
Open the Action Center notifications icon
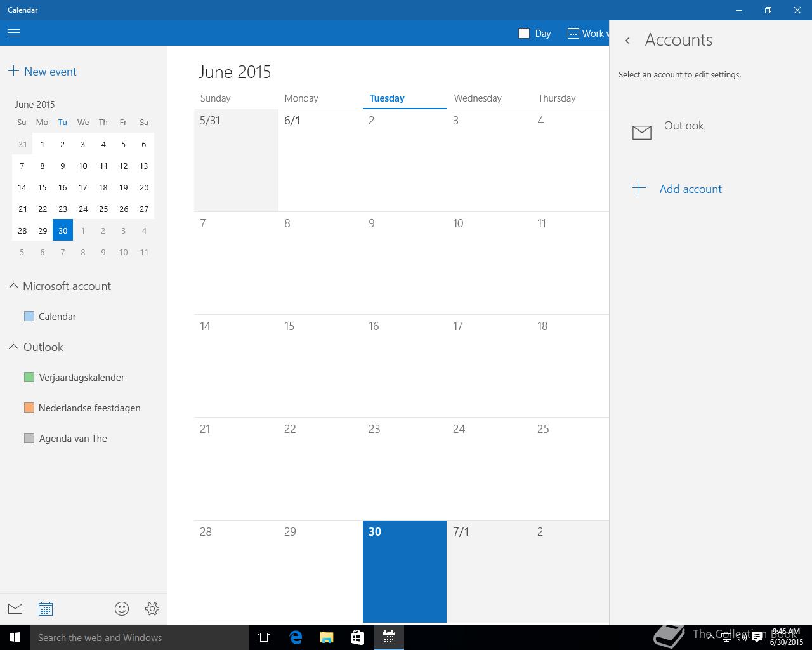tap(757, 637)
